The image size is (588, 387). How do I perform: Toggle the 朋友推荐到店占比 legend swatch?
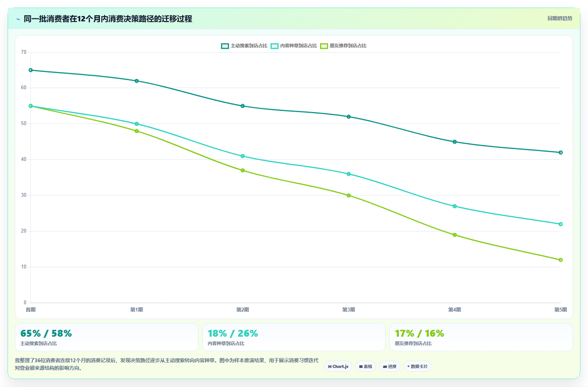point(324,46)
